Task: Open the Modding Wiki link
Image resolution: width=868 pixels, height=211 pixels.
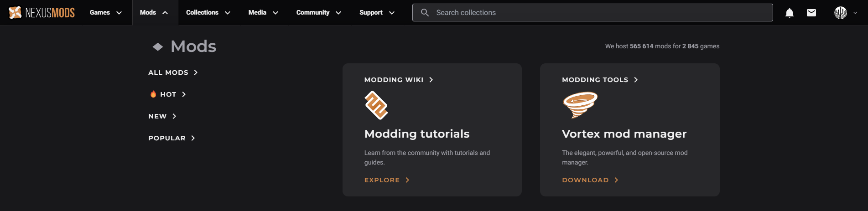Action: [x=399, y=80]
